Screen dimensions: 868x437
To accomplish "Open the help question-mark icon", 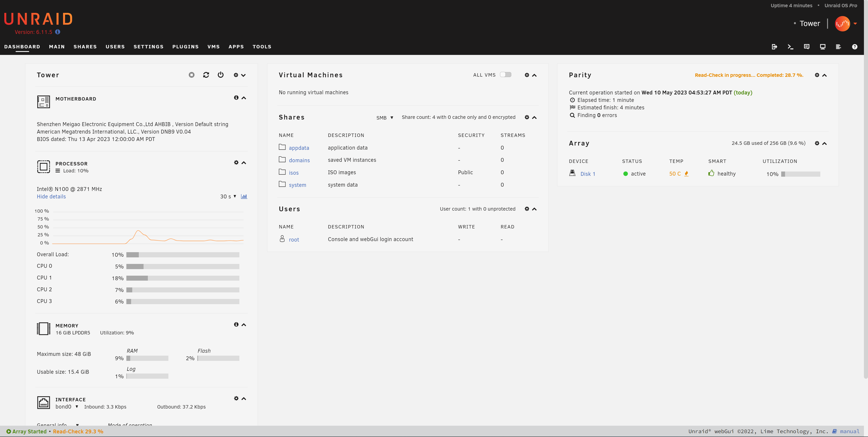I will 854,47.
